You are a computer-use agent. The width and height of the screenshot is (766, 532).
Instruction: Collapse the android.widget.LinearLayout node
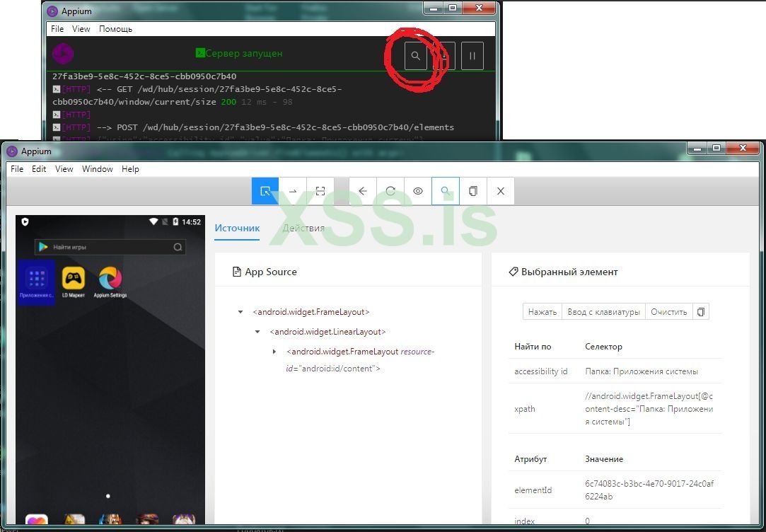point(257,332)
